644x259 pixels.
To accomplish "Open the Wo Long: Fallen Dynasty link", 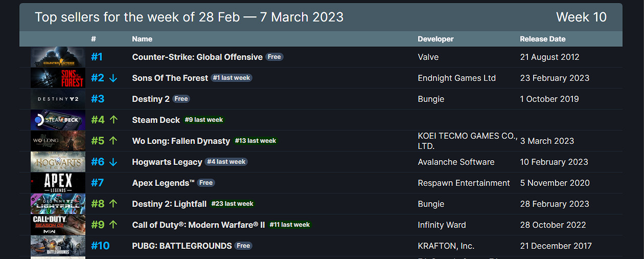I will click(x=181, y=141).
